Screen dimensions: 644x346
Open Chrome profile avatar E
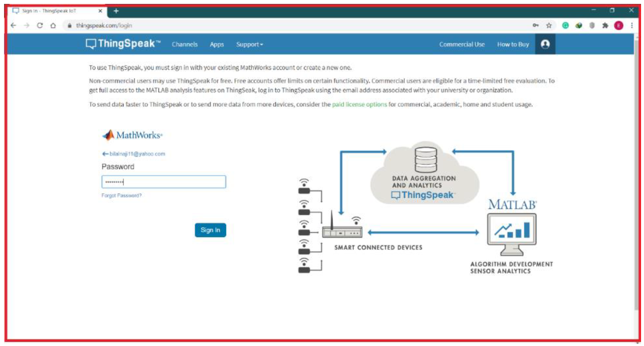(618, 26)
